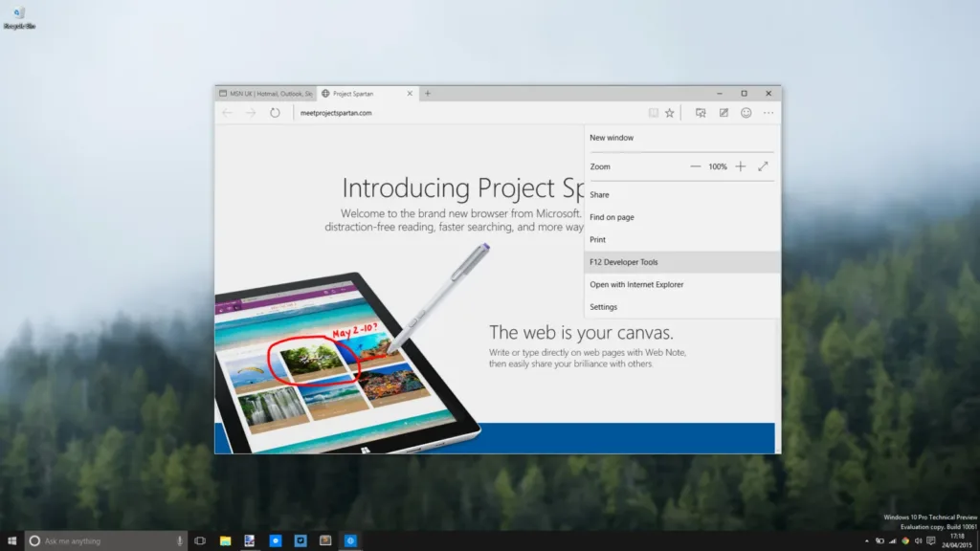Send feedback via smiley face icon
This screenshot has width=980, height=551.
[x=746, y=113]
